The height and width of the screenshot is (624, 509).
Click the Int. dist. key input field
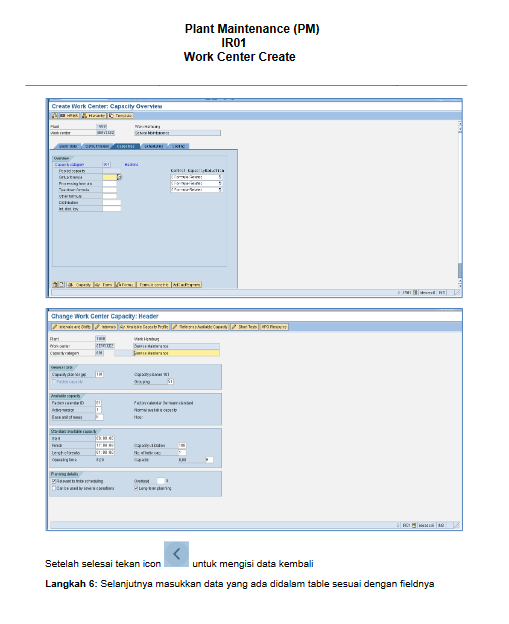(111, 209)
